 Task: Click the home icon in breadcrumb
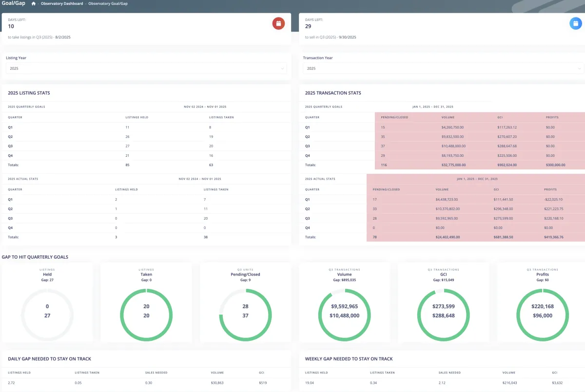(34, 3)
